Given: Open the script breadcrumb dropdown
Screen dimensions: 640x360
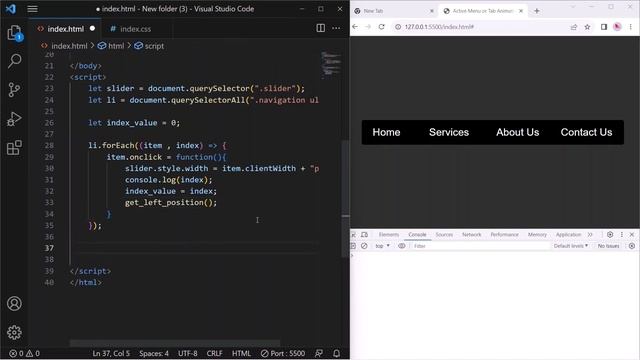Looking at the screenshot, I should click(x=149, y=46).
